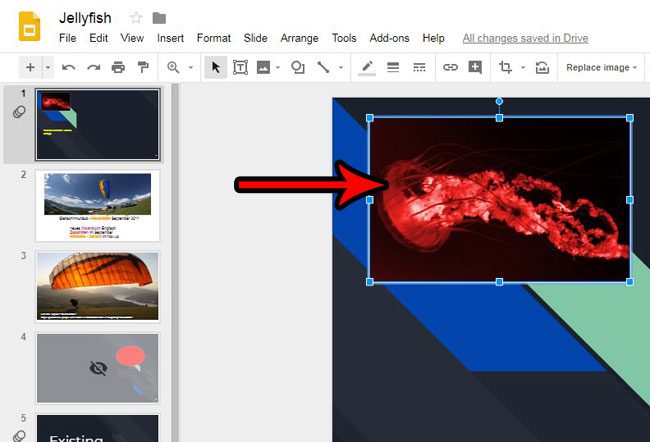Viewport: 650px width, 442px height.
Task: Click the right-middle image resize handle
Action: (630, 200)
